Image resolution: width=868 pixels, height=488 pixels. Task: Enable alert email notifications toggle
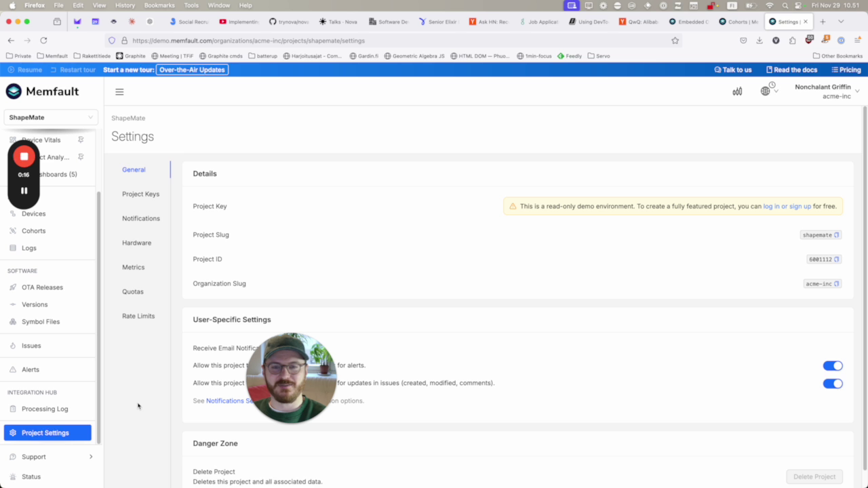[833, 365]
